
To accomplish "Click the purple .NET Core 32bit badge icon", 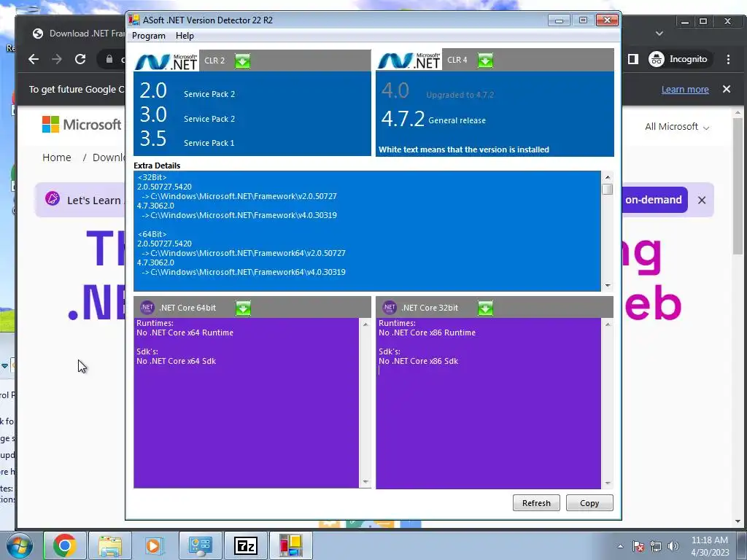I will pos(390,308).
